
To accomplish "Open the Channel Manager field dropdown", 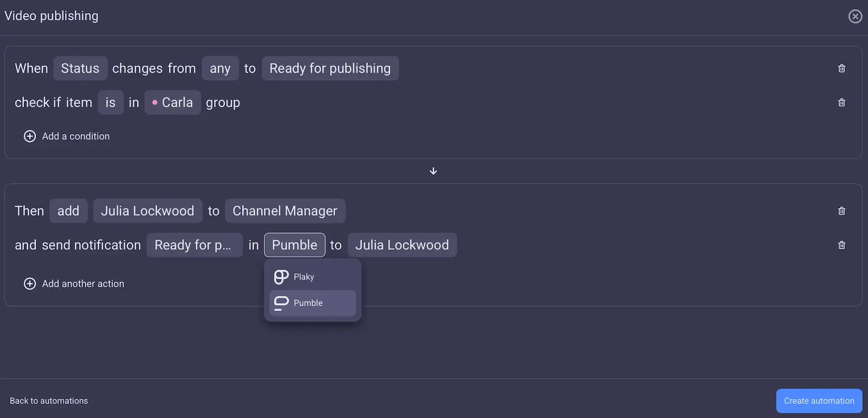I will coord(285,211).
